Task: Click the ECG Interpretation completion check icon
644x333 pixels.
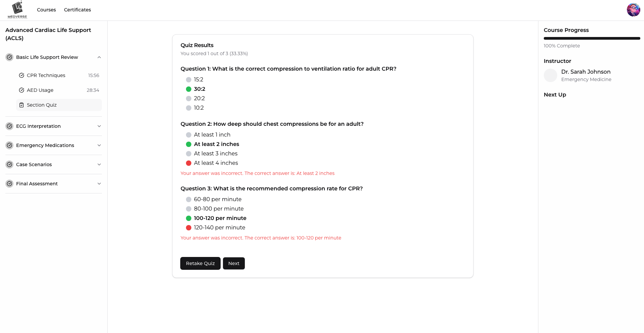Action: 9,126
